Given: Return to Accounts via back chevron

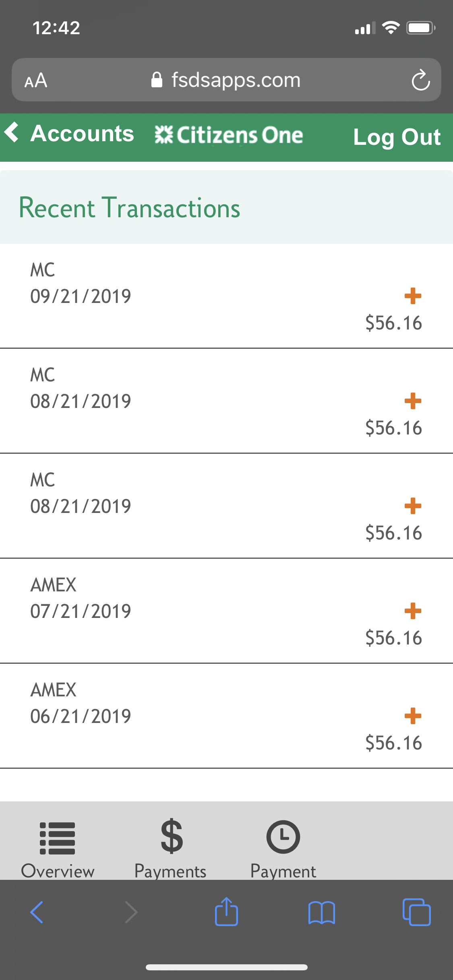Looking at the screenshot, I should click(12, 132).
